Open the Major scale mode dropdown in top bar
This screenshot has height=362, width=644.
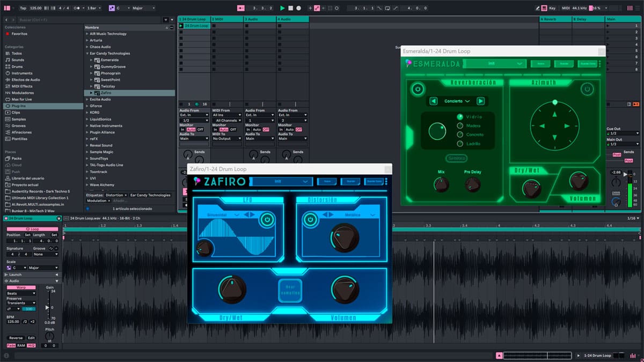[143, 9]
